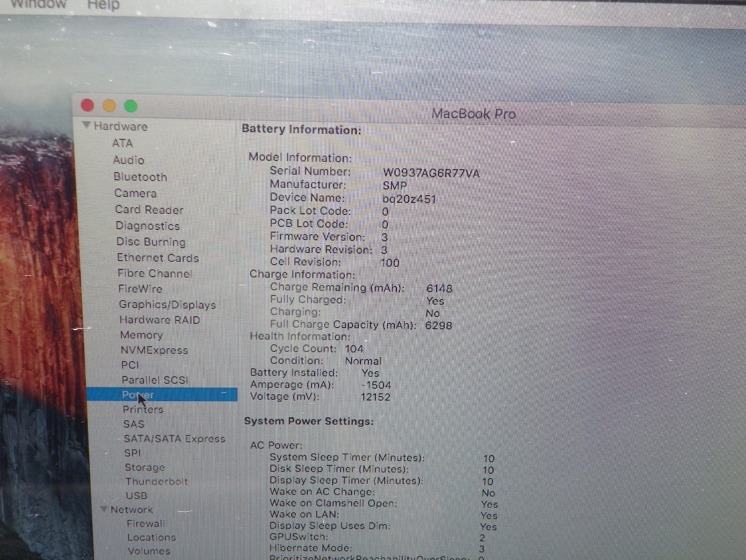This screenshot has height=560, width=746.
Task: Click cycle count value 104
Action: click(x=354, y=348)
